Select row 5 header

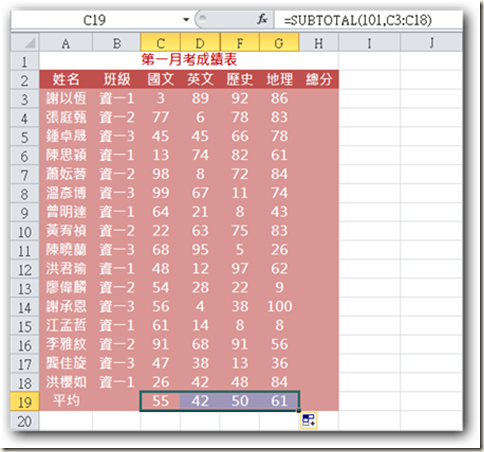click(x=25, y=137)
